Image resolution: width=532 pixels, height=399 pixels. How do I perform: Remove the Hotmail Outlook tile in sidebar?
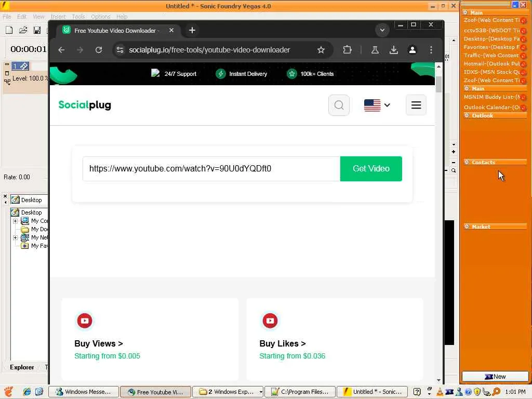pyautogui.click(x=524, y=64)
